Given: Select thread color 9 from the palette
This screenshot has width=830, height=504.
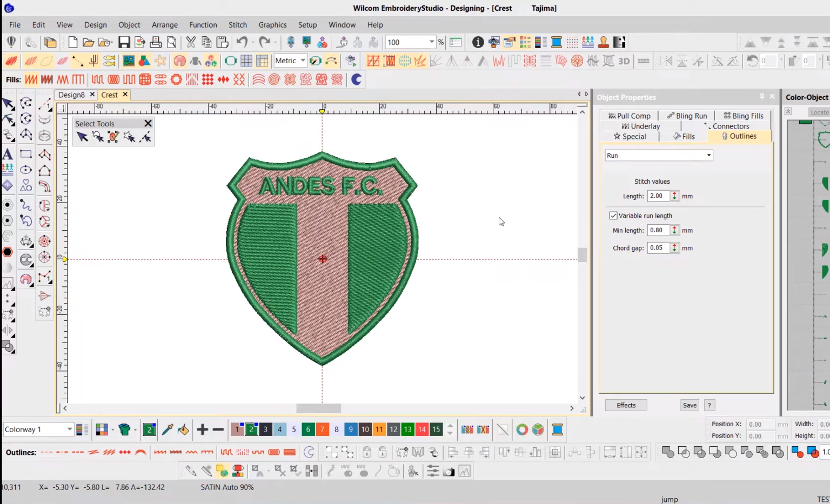Looking at the screenshot, I should click(350, 429).
